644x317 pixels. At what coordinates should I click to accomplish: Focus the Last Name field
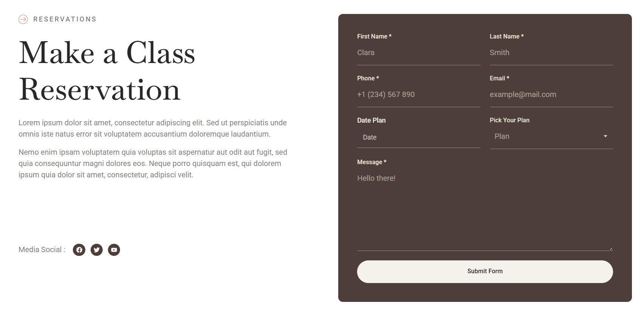pyautogui.click(x=551, y=53)
